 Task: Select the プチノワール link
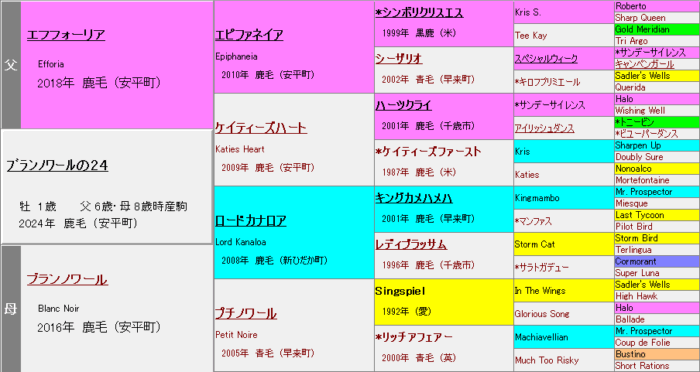point(246,313)
